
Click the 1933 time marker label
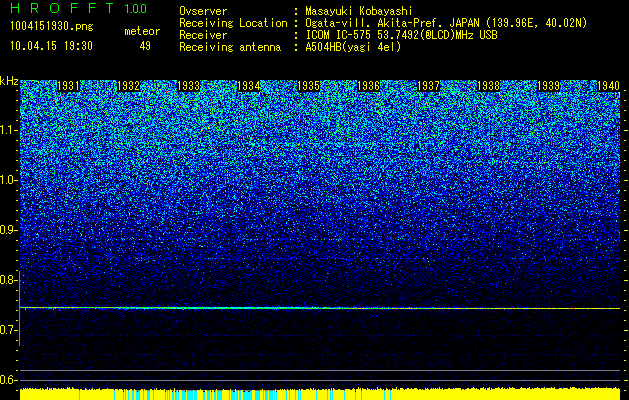coord(189,86)
